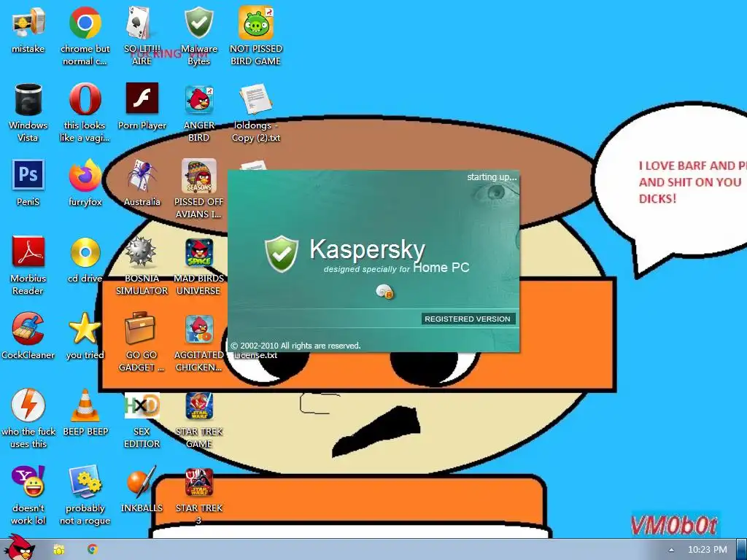Select the 'ANGER BIRD' desktop shortcut
This screenshot has width=747, height=560.
[198, 99]
